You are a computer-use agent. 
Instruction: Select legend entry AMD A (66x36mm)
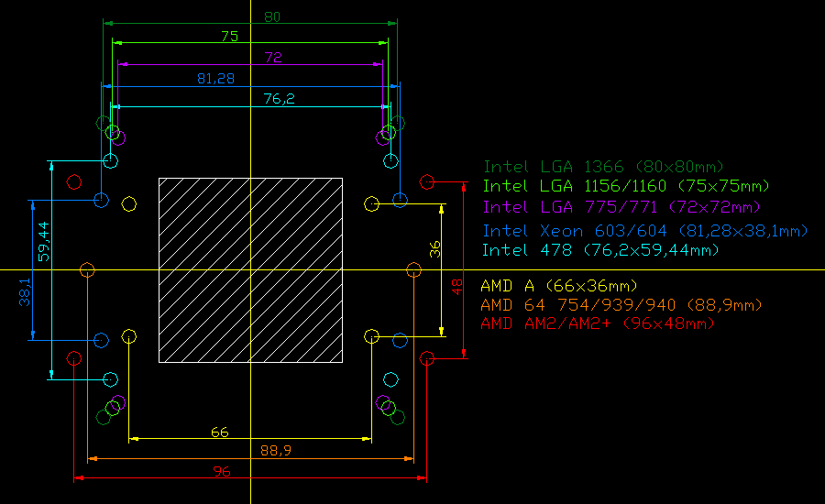coord(559,286)
